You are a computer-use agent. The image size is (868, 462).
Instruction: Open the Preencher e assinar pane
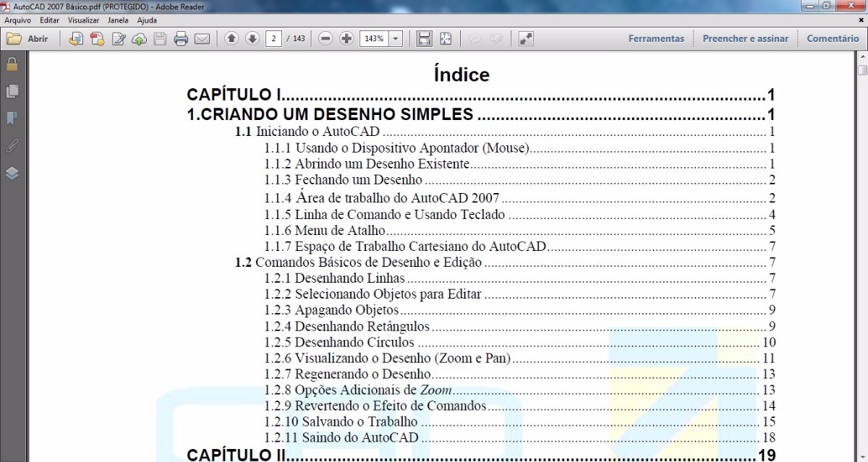click(x=745, y=38)
